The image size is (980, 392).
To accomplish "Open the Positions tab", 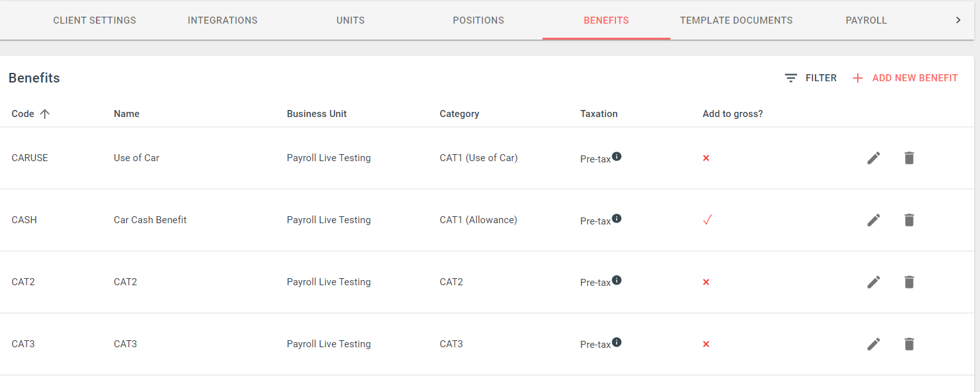I will (x=478, y=20).
